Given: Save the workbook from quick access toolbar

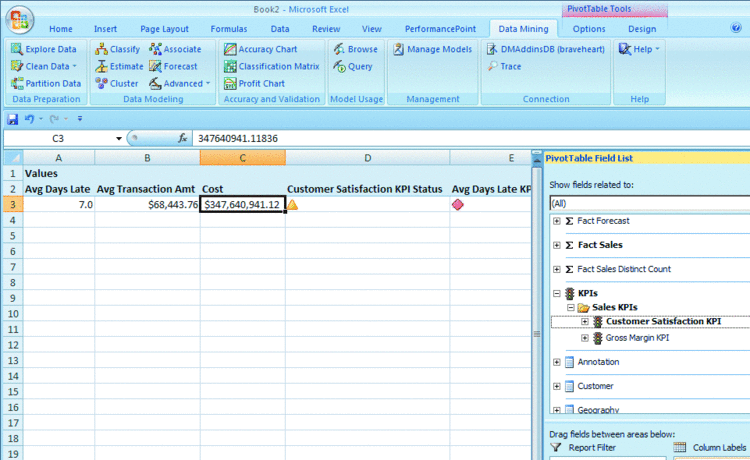Looking at the screenshot, I should [12, 119].
